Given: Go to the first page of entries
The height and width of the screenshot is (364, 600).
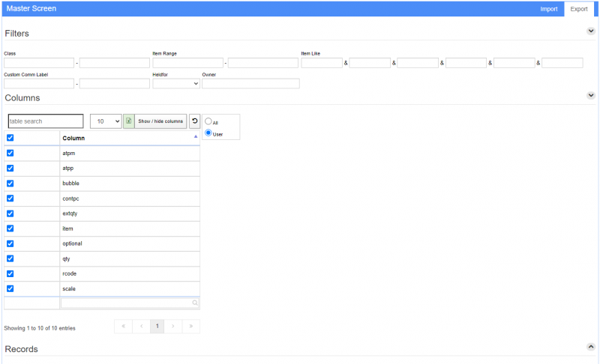Looking at the screenshot, I should coord(123,327).
